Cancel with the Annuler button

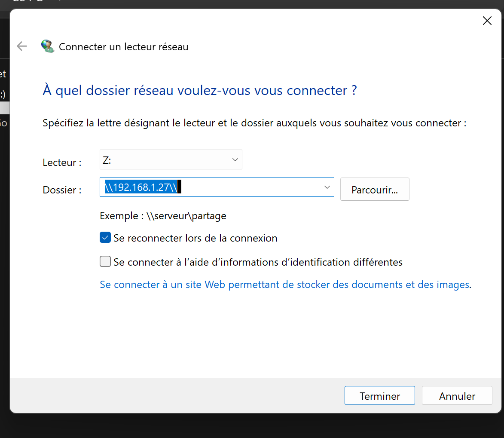[457, 396]
